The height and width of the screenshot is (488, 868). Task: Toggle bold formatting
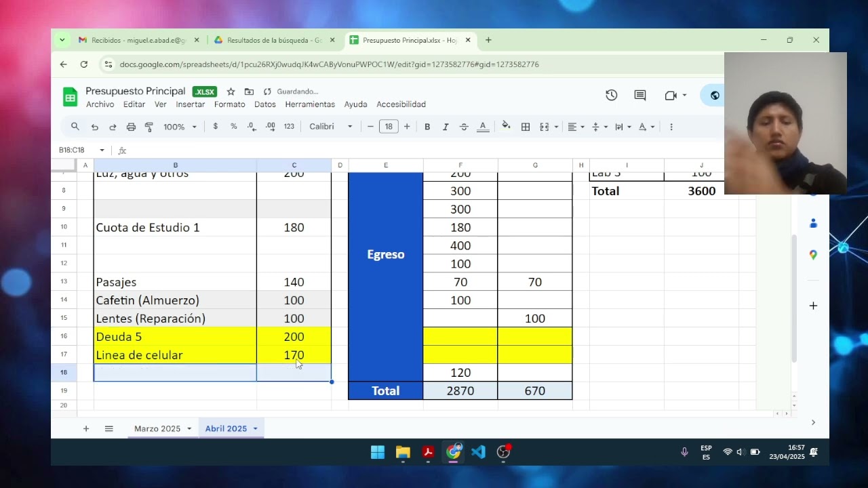(x=427, y=127)
